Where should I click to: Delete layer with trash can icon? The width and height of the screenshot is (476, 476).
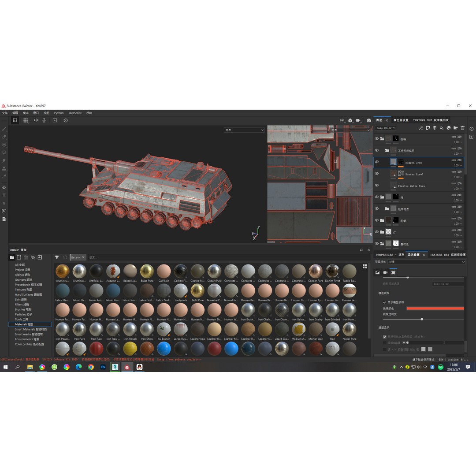(463, 128)
